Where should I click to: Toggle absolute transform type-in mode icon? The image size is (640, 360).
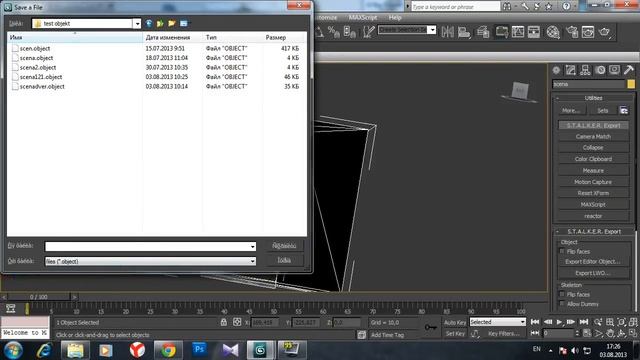coord(237,322)
